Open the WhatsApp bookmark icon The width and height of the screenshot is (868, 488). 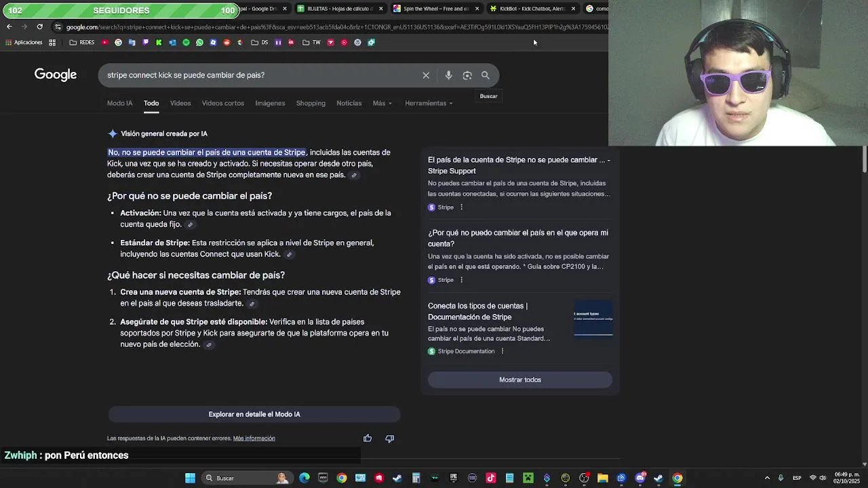[199, 42]
